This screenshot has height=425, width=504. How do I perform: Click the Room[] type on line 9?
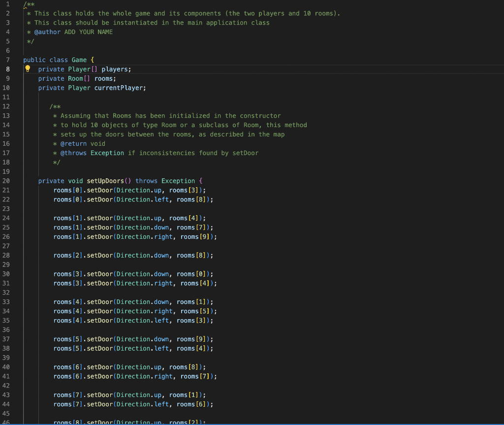click(x=79, y=78)
